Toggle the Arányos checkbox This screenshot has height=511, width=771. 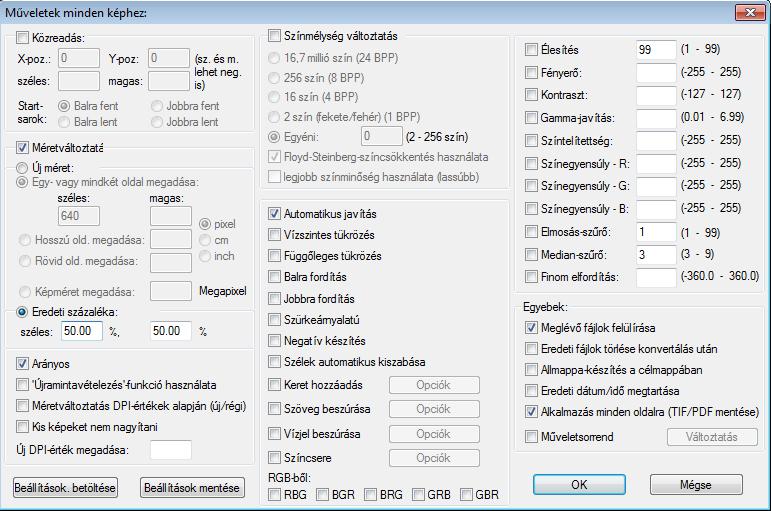(24, 363)
